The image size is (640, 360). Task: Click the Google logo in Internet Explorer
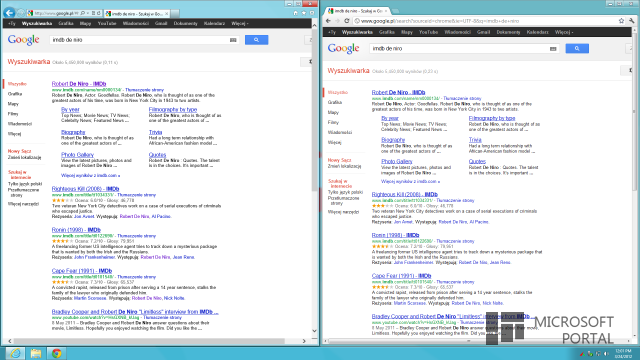(23, 40)
